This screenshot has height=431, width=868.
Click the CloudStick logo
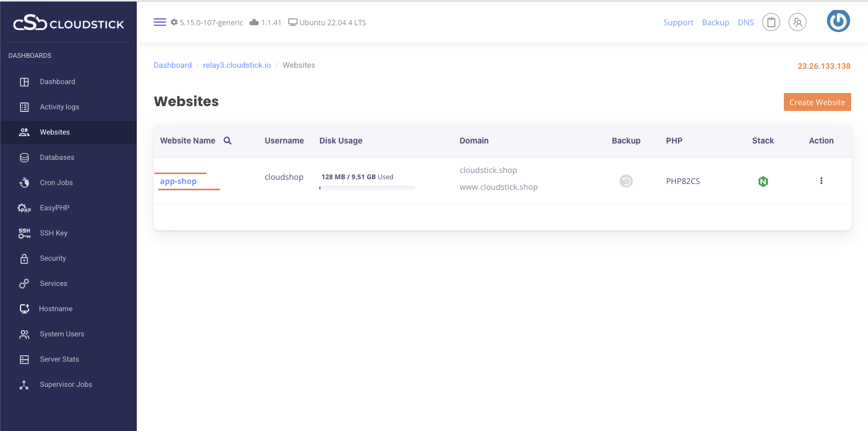[68, 23]
